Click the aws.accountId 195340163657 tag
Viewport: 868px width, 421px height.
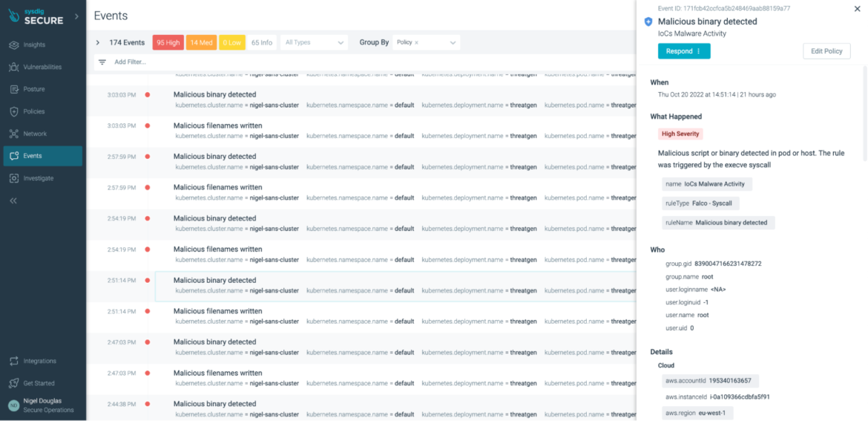tap(710, 381)
